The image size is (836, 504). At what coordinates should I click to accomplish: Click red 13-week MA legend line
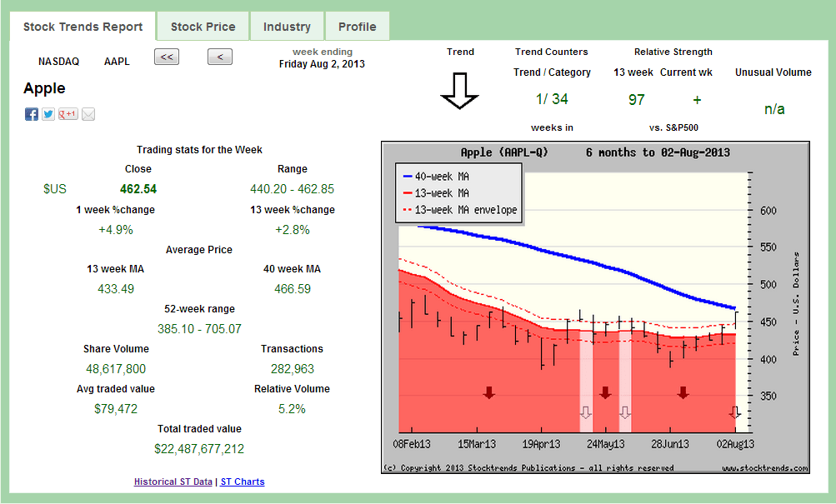[x=408, y=193]
